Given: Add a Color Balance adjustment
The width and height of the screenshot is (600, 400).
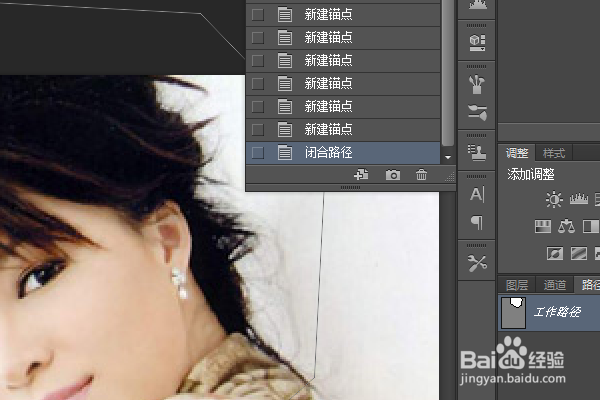Looking at the screenshot, I should (566, 226).
